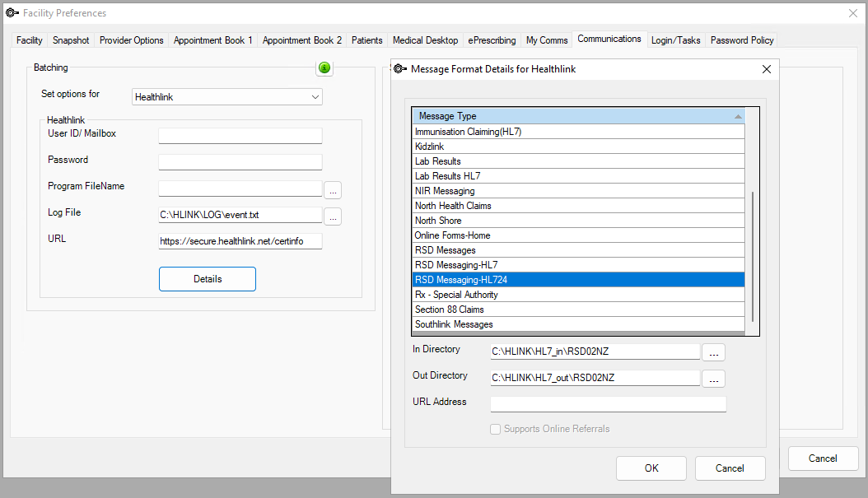
Task: Close the Facility Preferences window
Action: click(853, 13)
